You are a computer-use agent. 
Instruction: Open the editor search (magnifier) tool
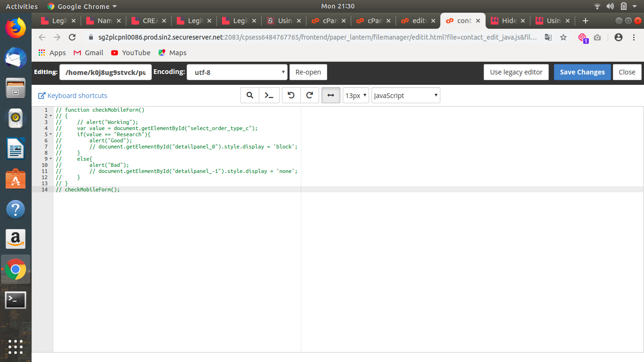tap(250, 95)
